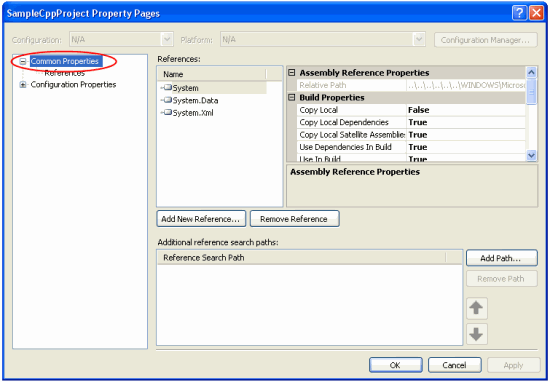
Task: Click the property grid scrollbar thumb
Action: coord(531,92)
